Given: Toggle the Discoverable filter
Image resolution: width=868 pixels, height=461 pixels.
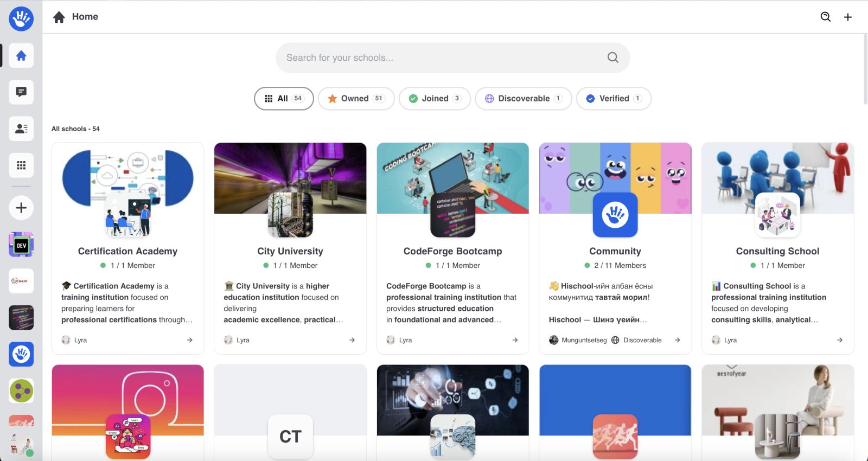Looking at the screenshot, I should tap(523, 99).
